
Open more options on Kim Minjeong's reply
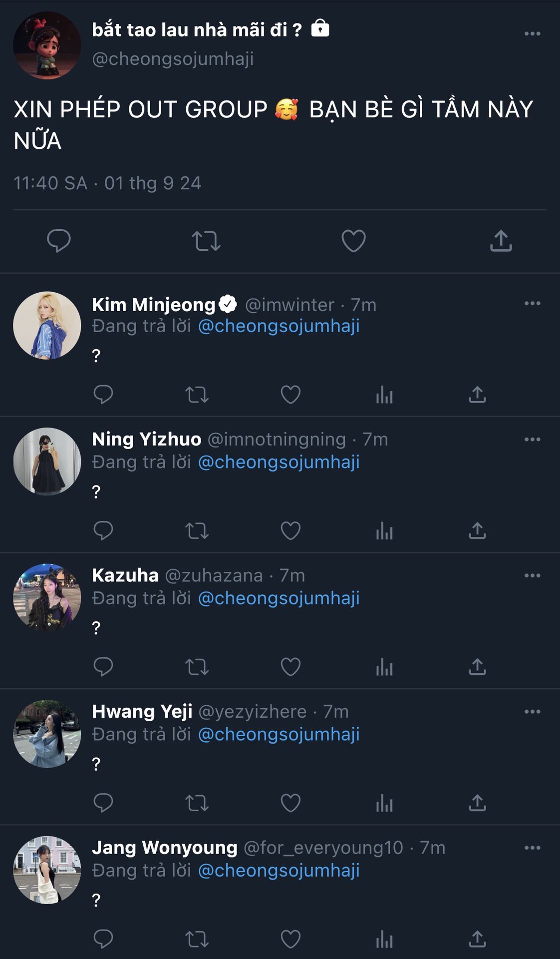tap(532, 303)
